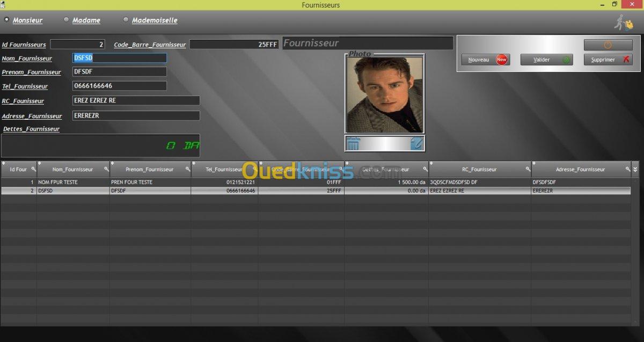Screen dimensions: 644x342
Task: Click the supplier photo thumbnail
Action: point(384,94)
